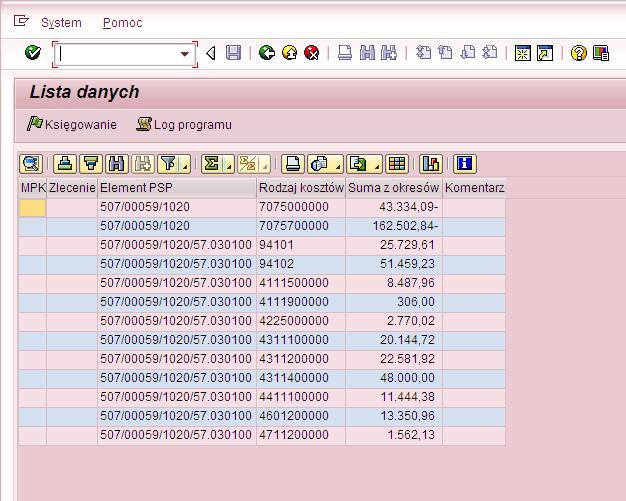
Task: Select cost type 94101 cell
Action: 301,245
